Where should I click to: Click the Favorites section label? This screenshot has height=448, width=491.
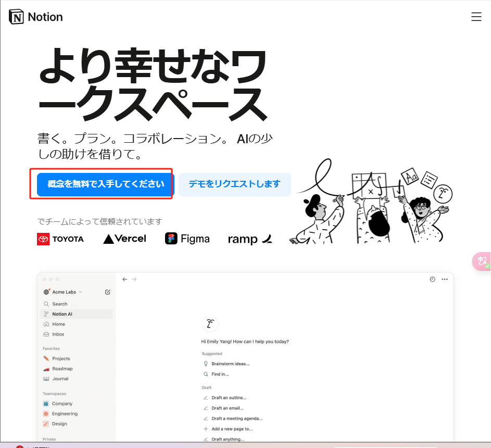[x=51, y=349]
